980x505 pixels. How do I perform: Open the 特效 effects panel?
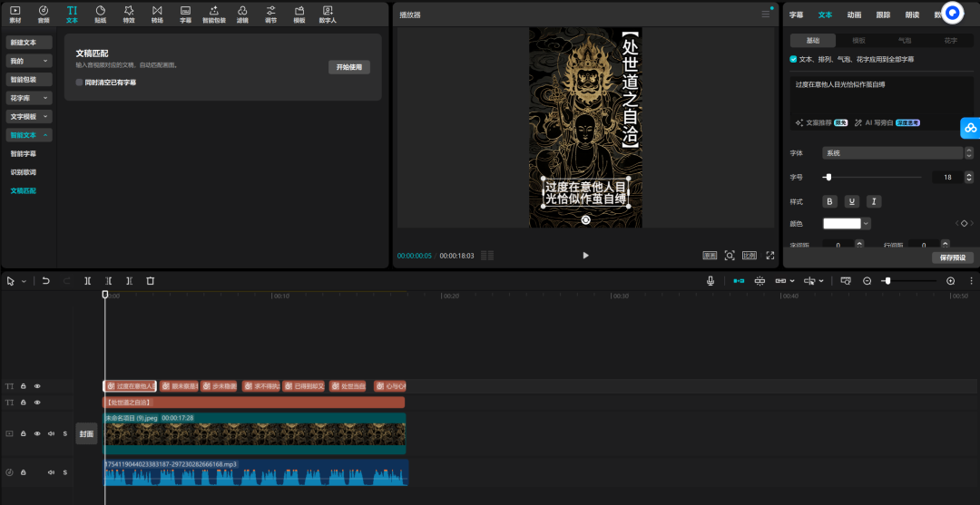coord(129,14)
